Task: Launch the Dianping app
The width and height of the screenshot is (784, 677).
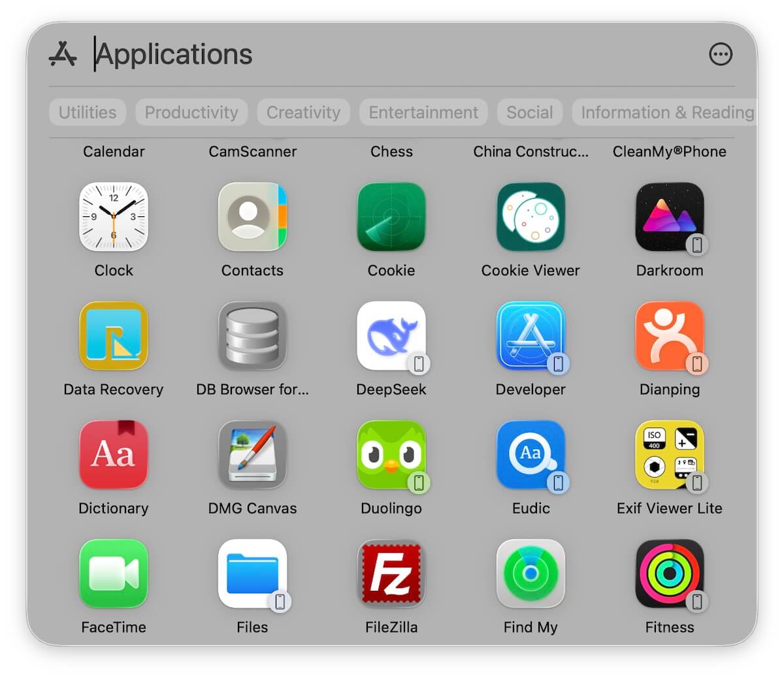Action: (x=670, y=336)
